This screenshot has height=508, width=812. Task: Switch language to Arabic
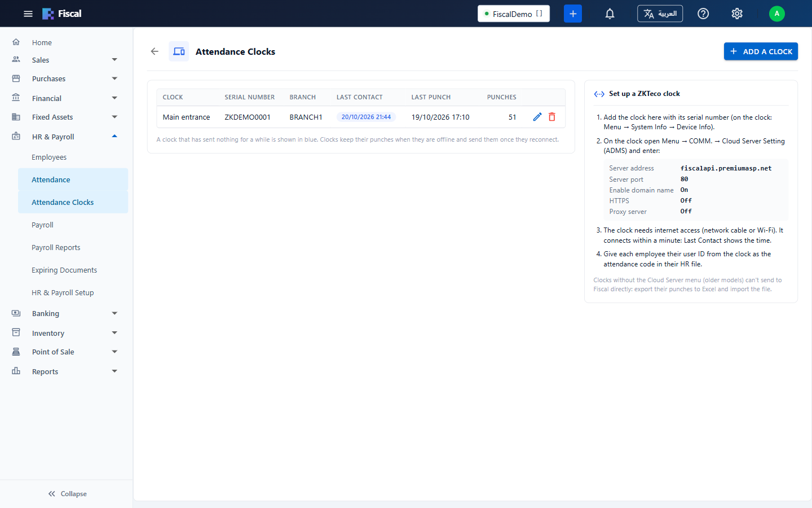(x=660, y=14)
